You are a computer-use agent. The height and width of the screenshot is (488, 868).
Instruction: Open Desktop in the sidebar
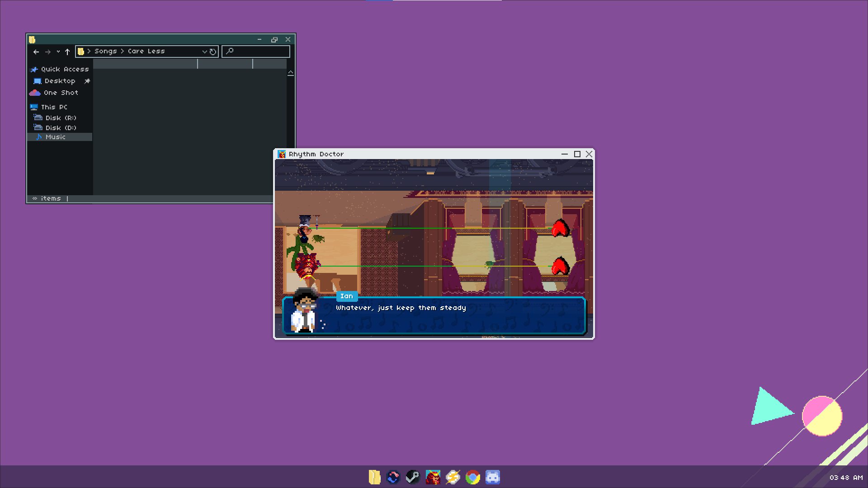pos(55,81)
